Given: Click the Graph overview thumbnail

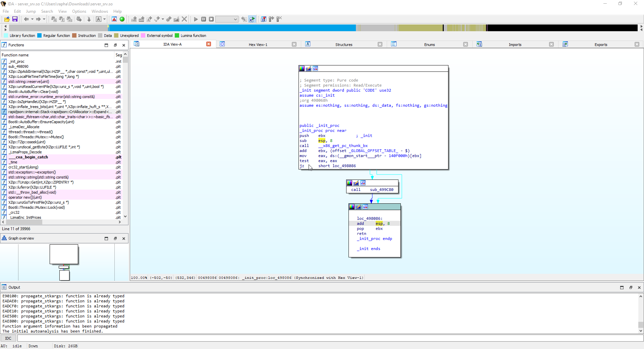Looking at the screenshot, I should point(64,262).
